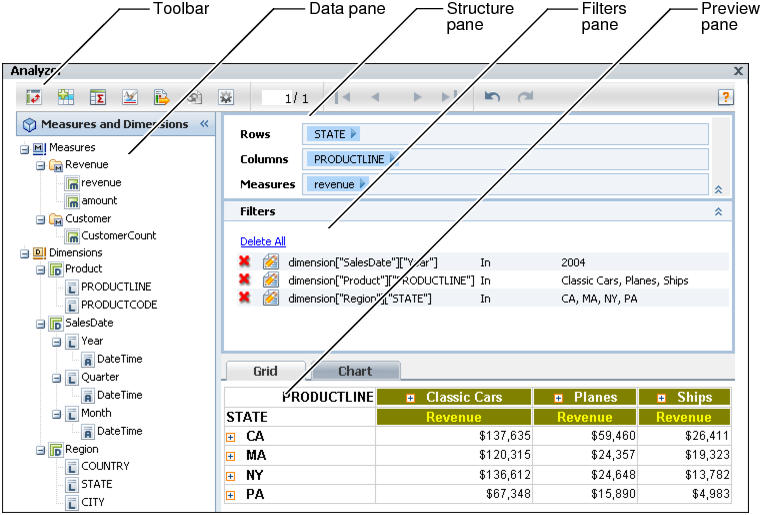This screenshot has width=779, height=515.
Task: Click the pivot/swap axes toolbar icon
Action: pyautogui.click(x=34, y=97)
